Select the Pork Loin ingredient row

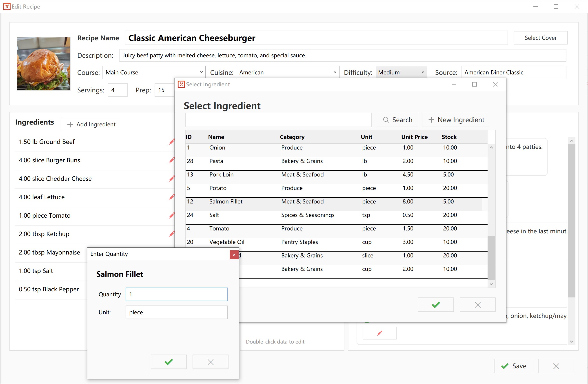pos(336,177)
